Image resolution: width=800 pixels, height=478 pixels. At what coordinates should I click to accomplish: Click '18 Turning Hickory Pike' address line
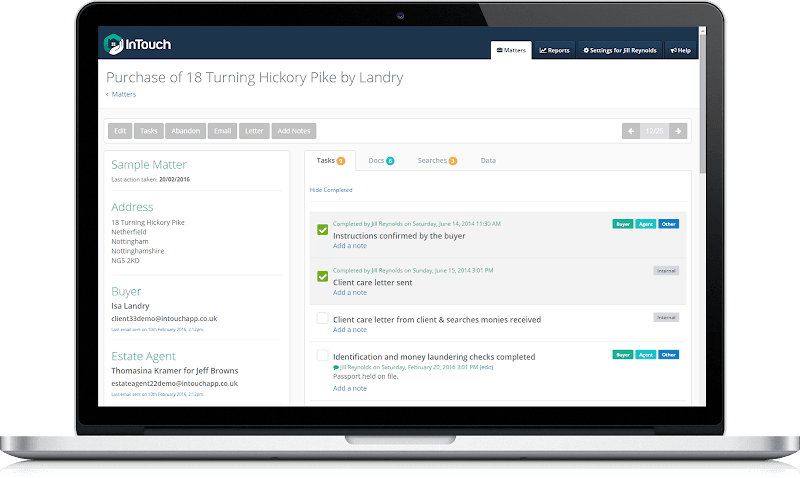click(x=148, y=222)
